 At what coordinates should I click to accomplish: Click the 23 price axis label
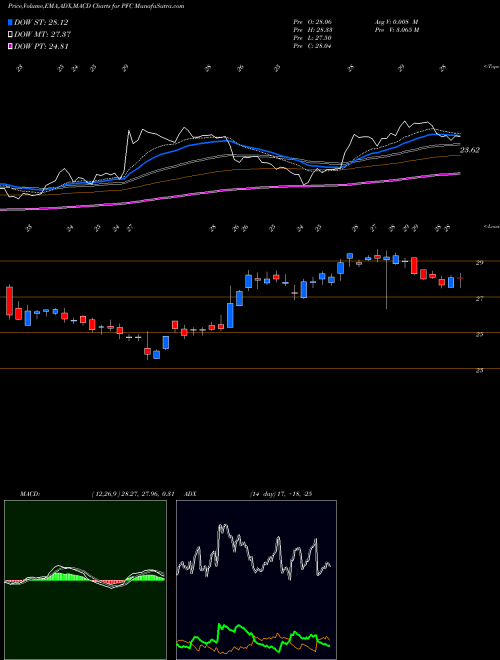tap(479, 370)
